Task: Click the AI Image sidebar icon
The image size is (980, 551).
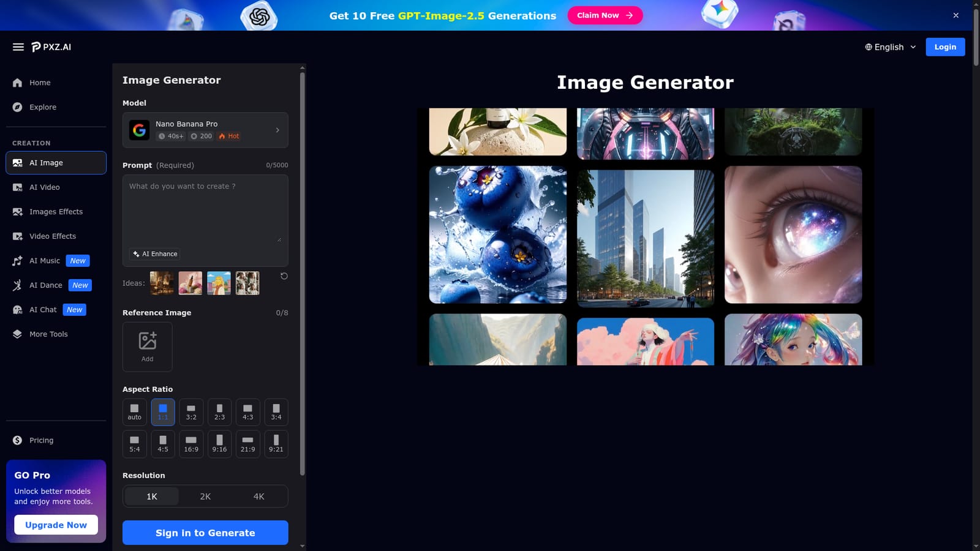Action: pyautogui.click(x=17, y=163)
